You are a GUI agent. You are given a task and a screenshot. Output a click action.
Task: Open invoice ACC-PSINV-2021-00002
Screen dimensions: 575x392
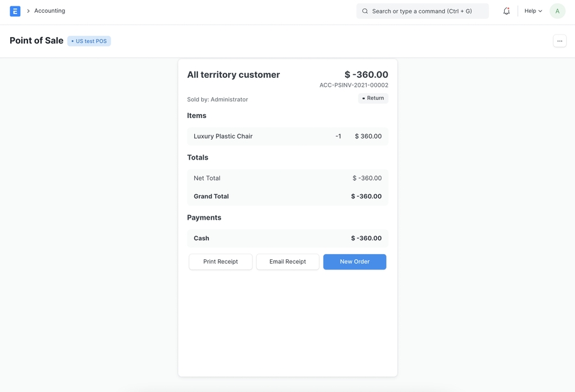354,84
